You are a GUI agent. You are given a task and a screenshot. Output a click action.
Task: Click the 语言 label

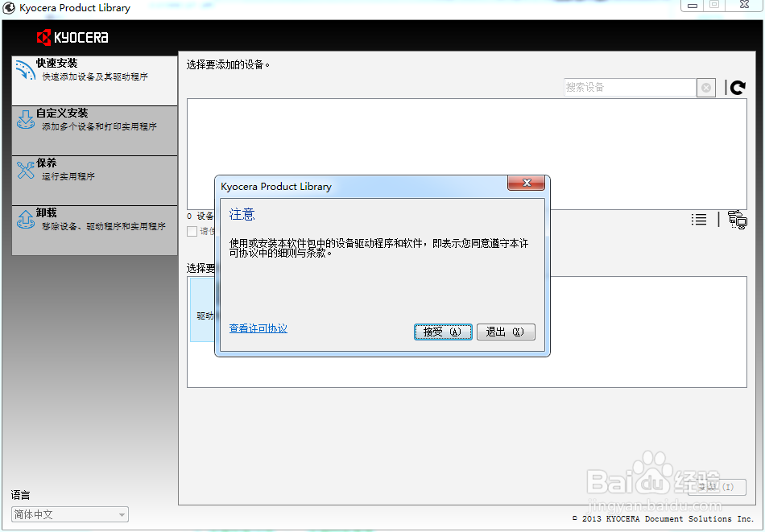[x=20, y=496]
